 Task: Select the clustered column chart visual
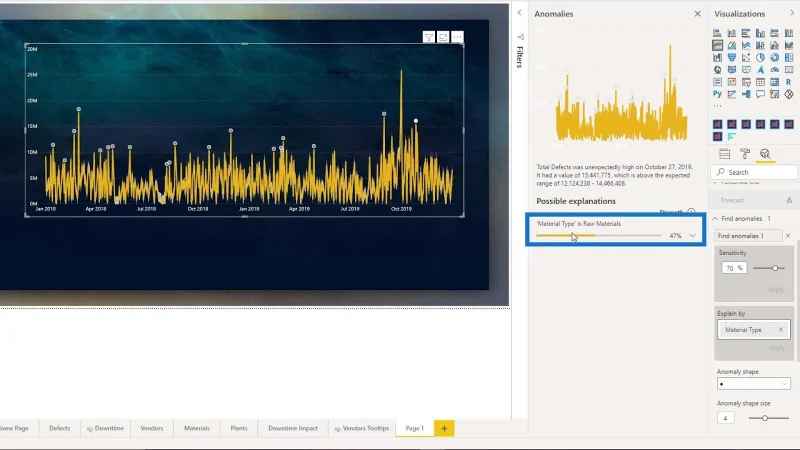pos(760,33)
